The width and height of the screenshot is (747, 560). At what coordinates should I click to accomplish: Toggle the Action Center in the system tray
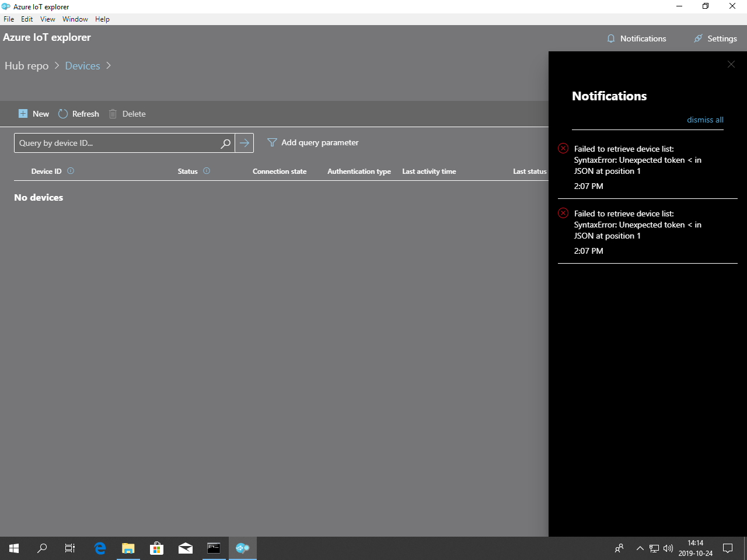[727, 548]
